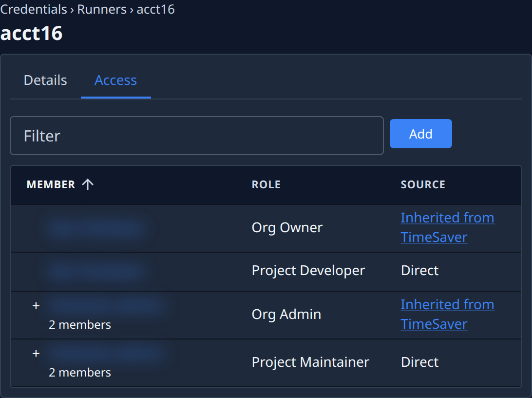Click blurred member name in Project Developer row

[95, 271]
